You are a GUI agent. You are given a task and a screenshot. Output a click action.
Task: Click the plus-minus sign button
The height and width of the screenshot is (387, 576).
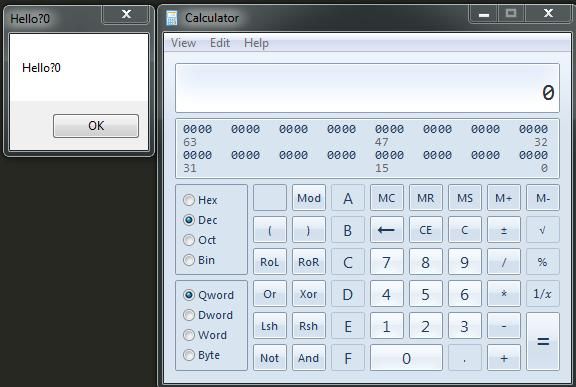coord(504,230)
